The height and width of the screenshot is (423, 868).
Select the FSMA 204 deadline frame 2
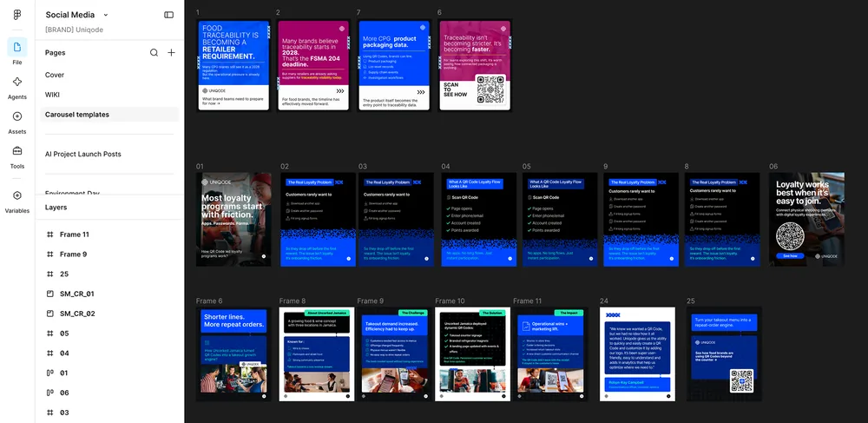(313, 65)
